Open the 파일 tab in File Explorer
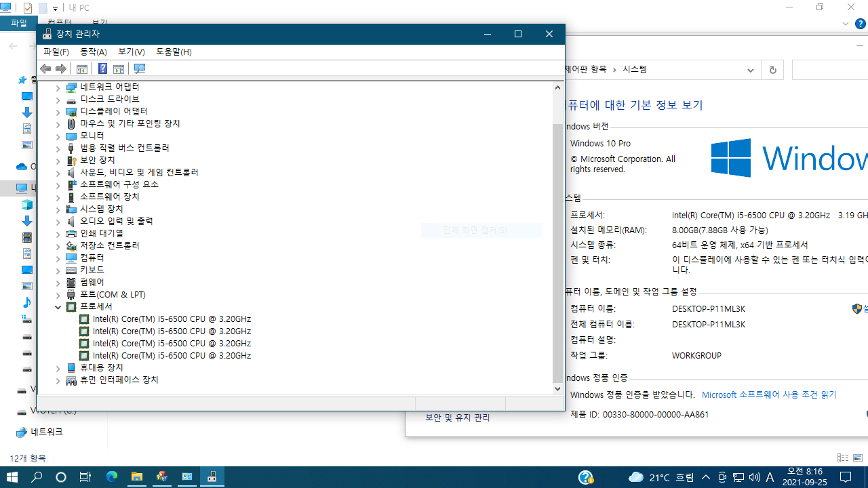 [x=19, y=23]
